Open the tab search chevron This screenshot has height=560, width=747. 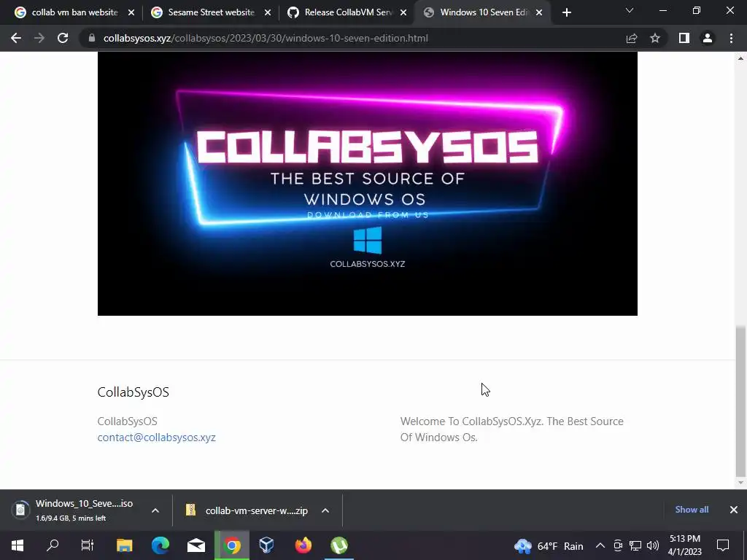click(630, 10)
